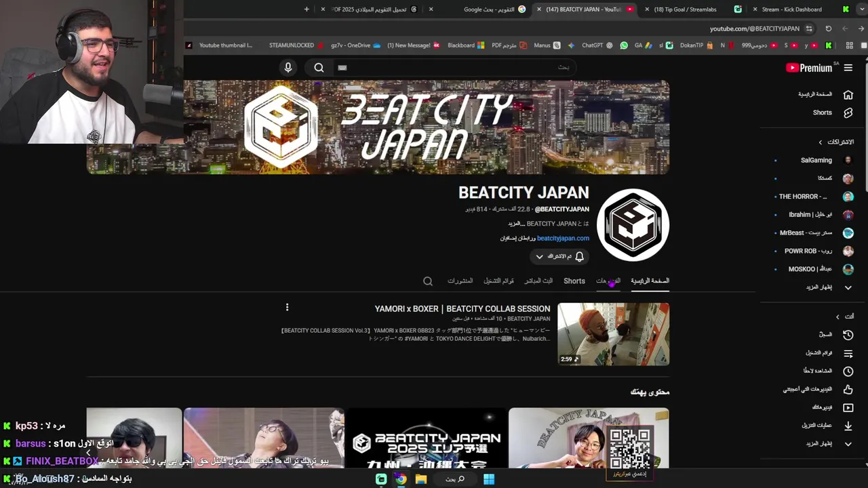Click Windows taskbar search box
Image resolution: width=868 pixels, height=488 pixels.
[456, 479]
